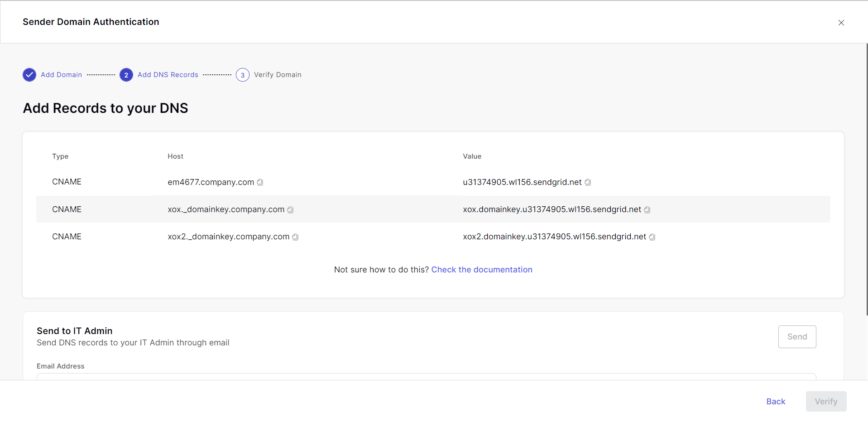Open the Check the documentation link
The height and width of the screenshot is (422, 868).
(x=481, y=270)
